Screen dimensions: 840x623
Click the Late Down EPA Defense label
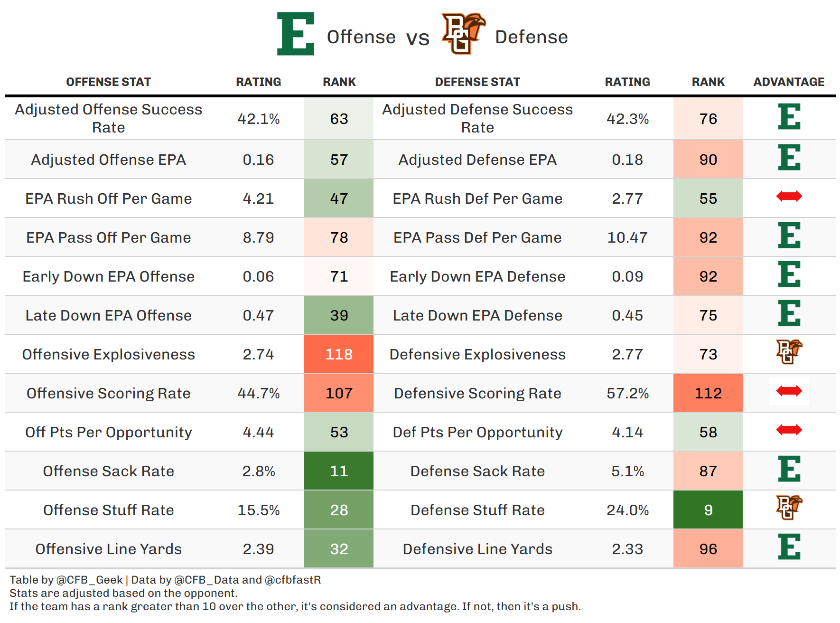[x=477, y=315]
